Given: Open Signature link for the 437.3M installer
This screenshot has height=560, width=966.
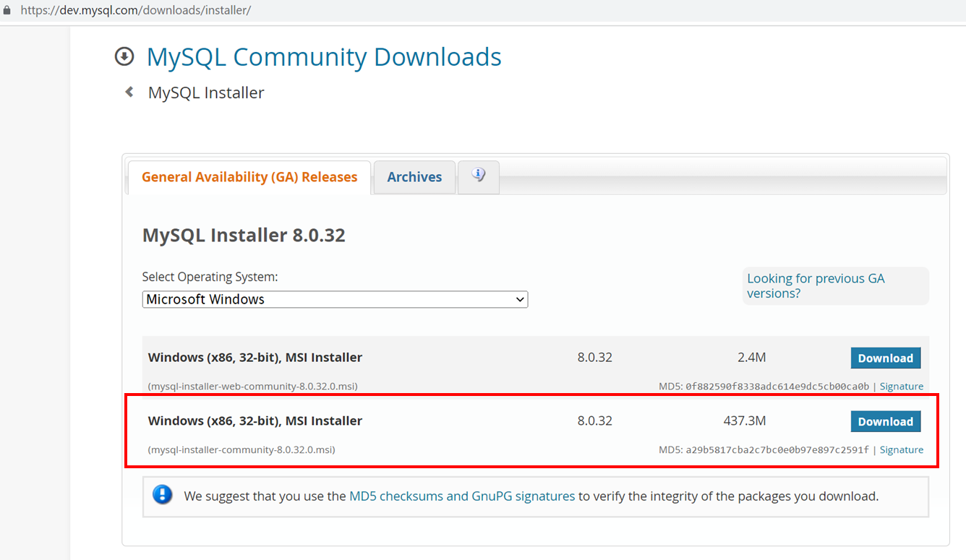Looking at the screenshot, I should pyautogui.click(x=902, y=449).
